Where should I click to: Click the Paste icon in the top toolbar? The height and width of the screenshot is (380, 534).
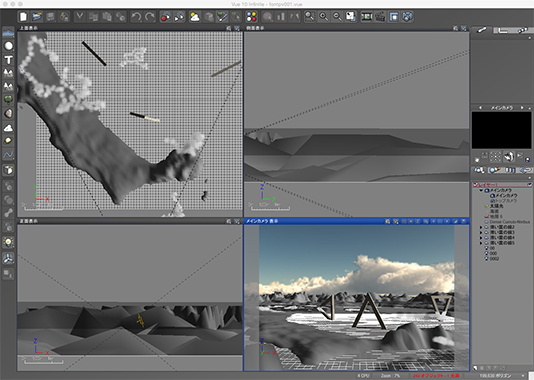[x=107, y=16]
